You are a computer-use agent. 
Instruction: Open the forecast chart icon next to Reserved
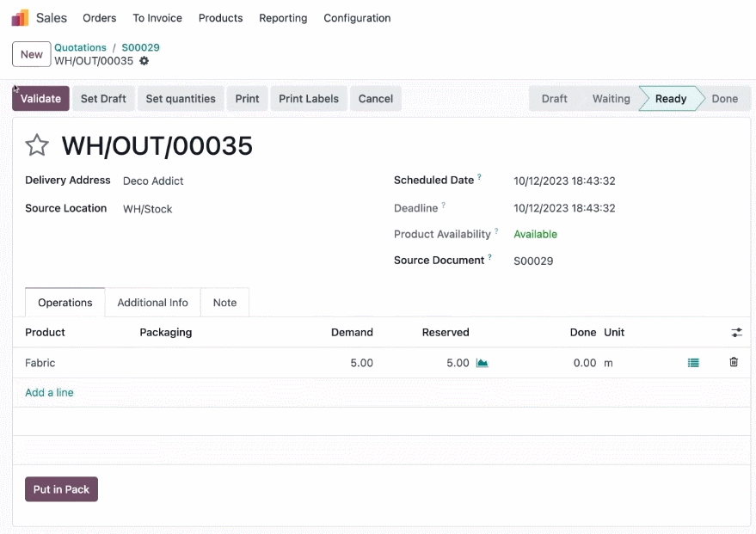(x=482, y=363)
